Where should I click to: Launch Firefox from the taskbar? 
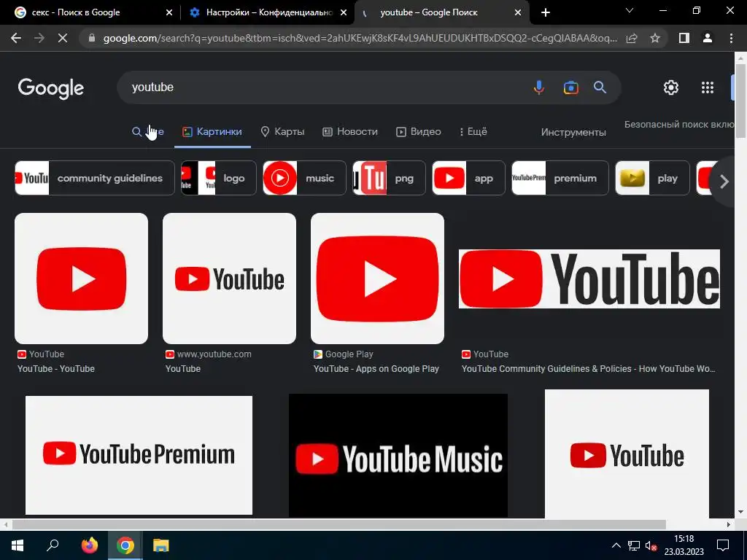click(89, 545)
